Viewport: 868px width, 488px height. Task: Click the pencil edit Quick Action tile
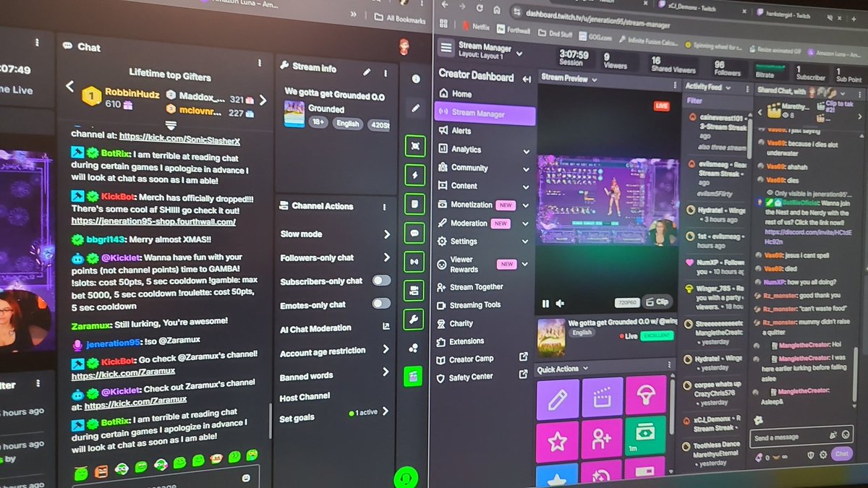[x=558, y=398]
